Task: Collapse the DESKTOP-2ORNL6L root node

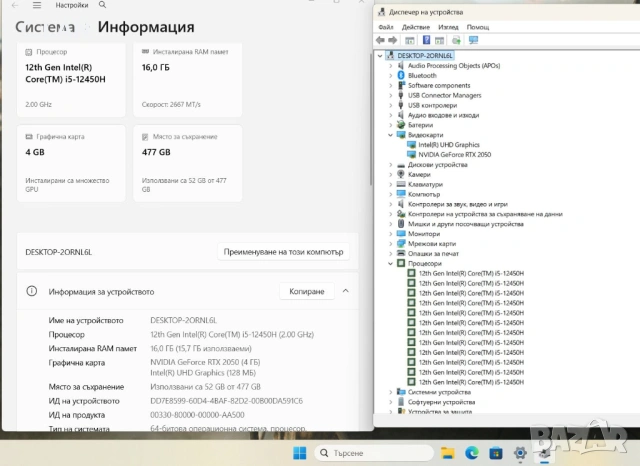Action: (380, 55)
